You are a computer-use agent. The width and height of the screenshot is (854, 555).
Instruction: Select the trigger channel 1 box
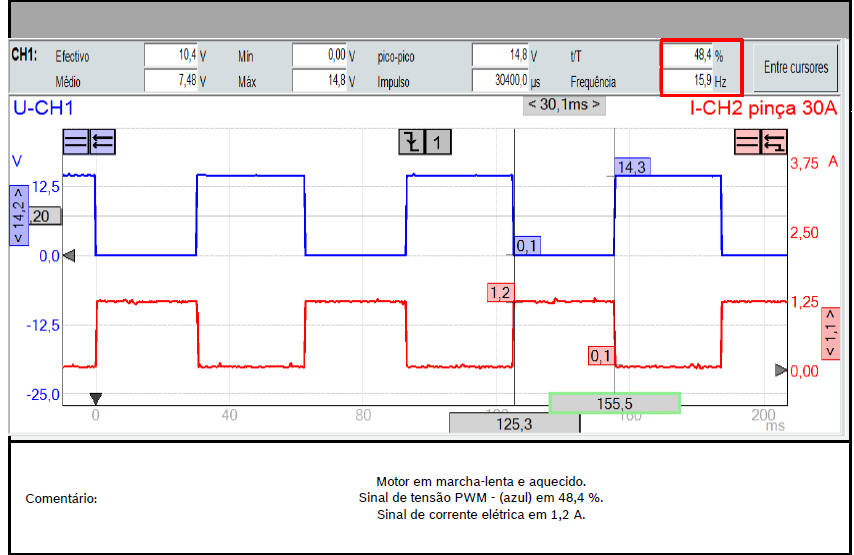coord(438,143)
